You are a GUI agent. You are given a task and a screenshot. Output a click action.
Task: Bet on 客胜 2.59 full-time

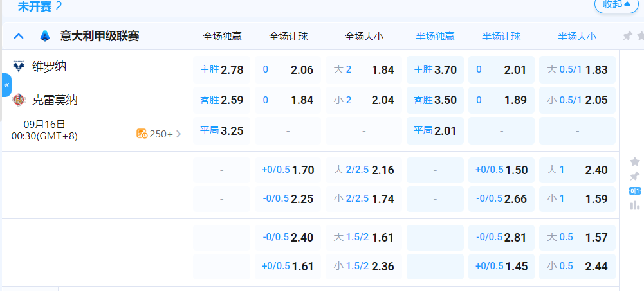click(x=221, y=100)
